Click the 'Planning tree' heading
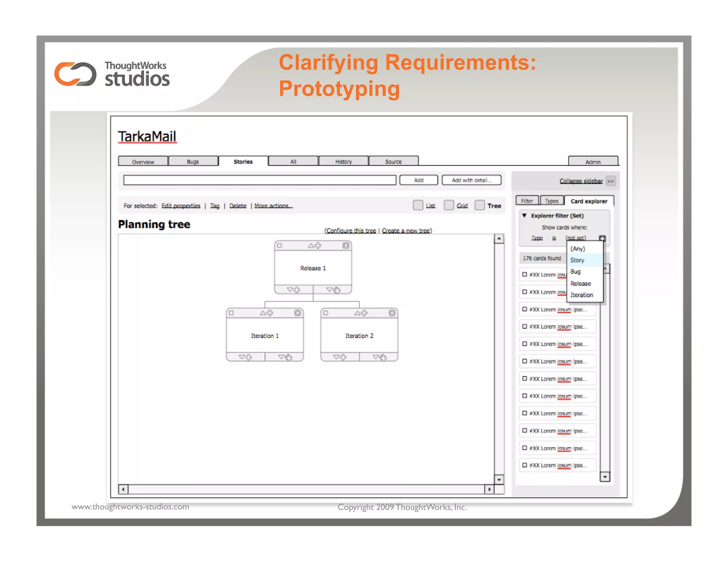Screen dimensions: 728x562 (154, 224)
